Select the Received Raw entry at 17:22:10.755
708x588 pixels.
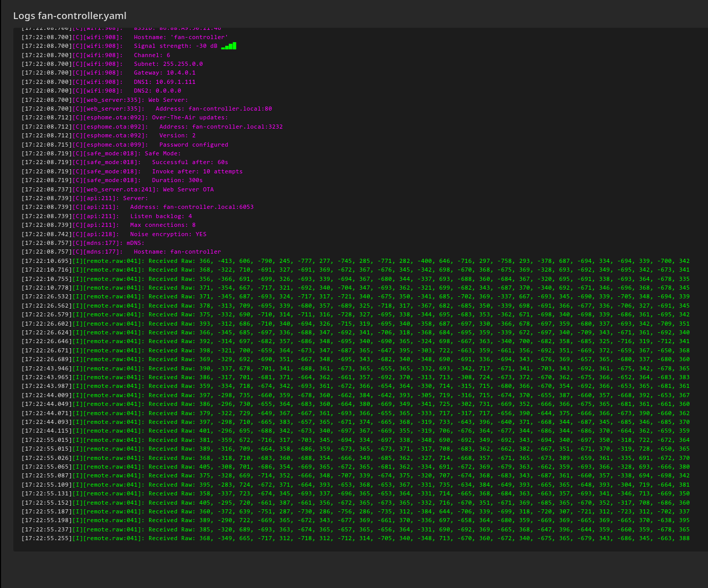[356, 279]
